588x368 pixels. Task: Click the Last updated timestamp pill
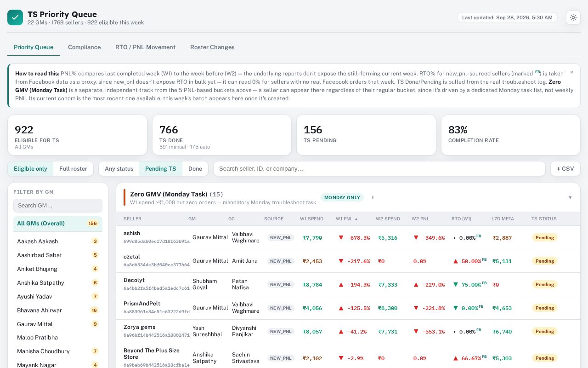coord(507,17)
